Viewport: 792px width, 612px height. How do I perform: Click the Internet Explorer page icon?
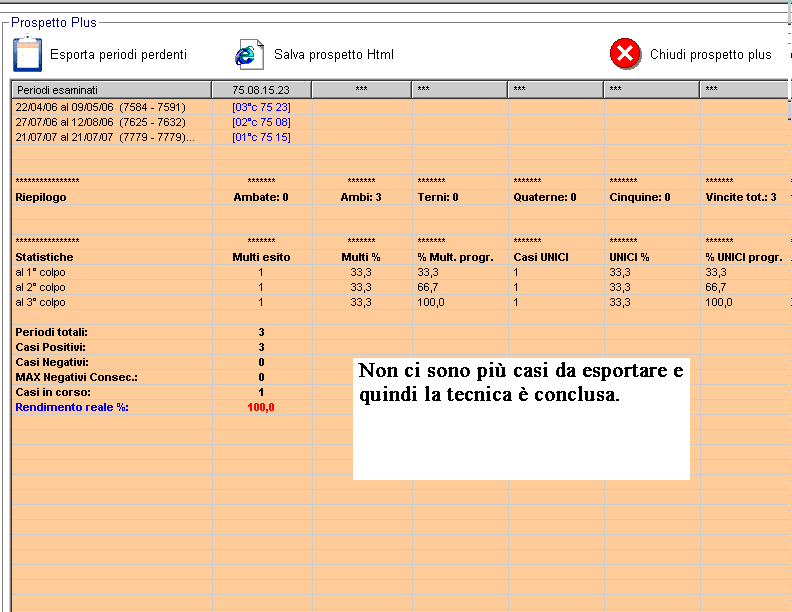(250, 55)
